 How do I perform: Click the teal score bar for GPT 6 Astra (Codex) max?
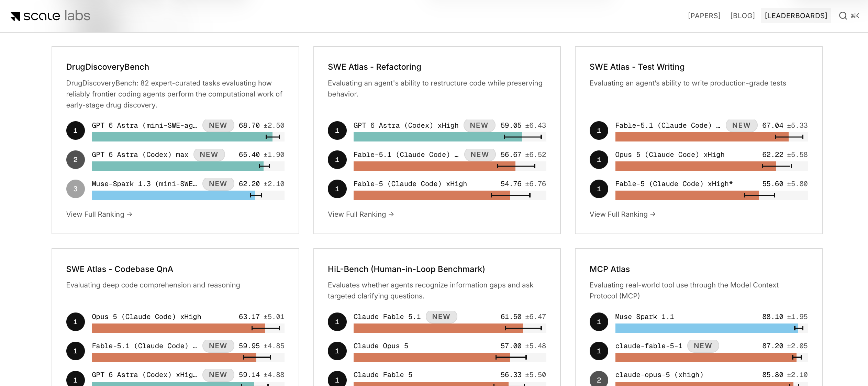pyautogui.click(x=178, y=166)
